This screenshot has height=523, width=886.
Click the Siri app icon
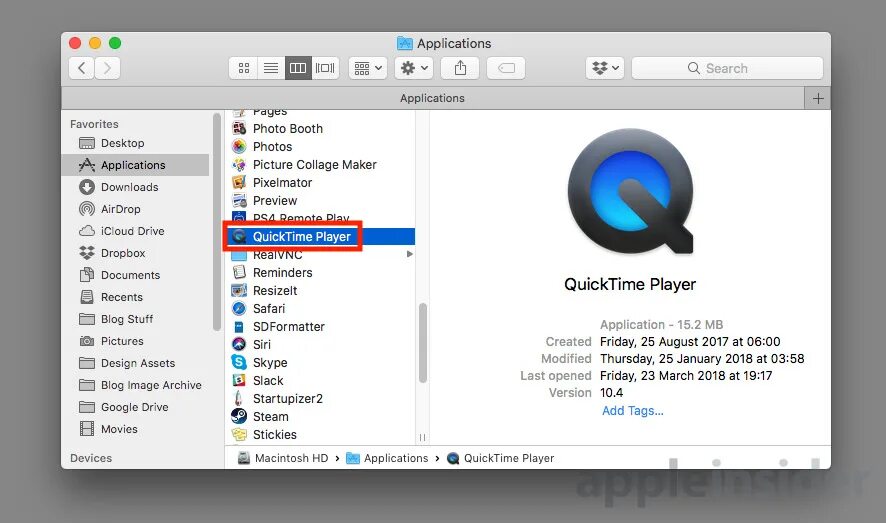(239, 345)
